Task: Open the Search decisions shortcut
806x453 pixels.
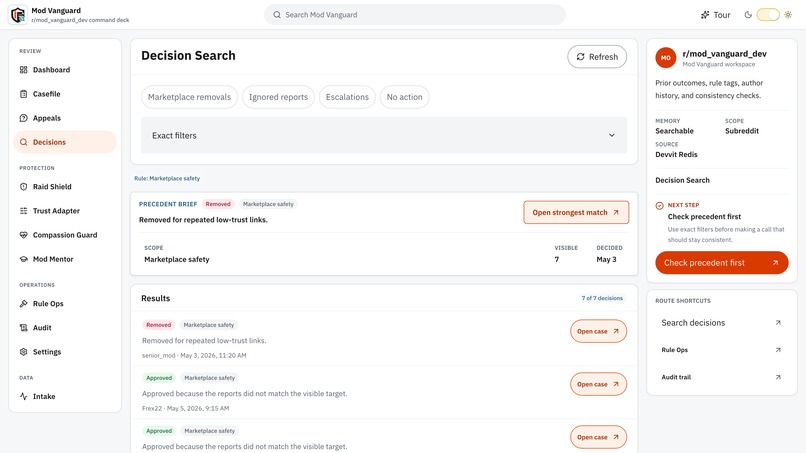Action: [x=722, y=323]
